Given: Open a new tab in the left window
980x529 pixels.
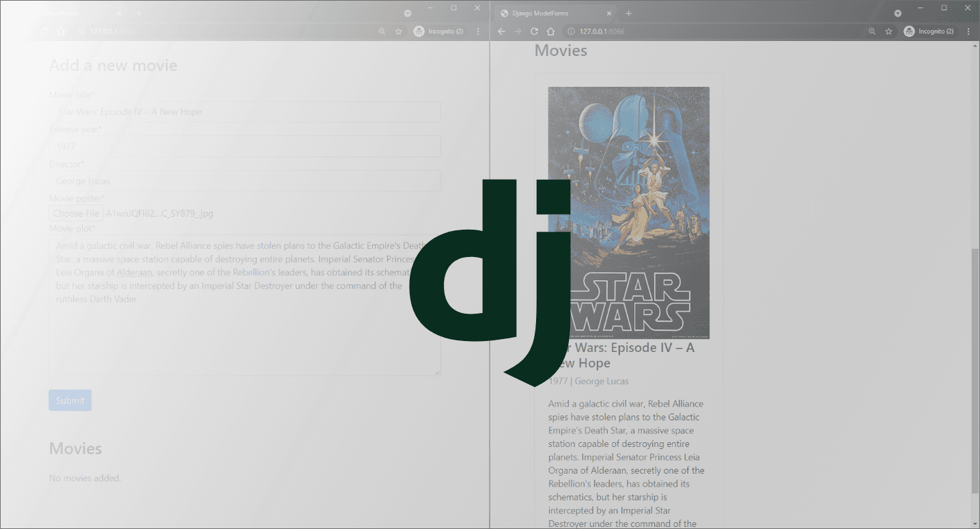Looking at the screenshot, I should pyautogui.click(x=139, y=13).
